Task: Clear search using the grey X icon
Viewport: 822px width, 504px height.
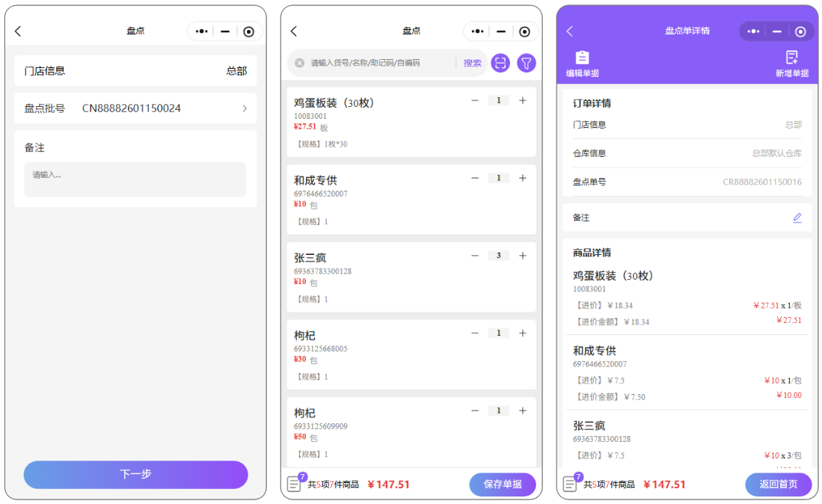Action: tap(300, 64)
